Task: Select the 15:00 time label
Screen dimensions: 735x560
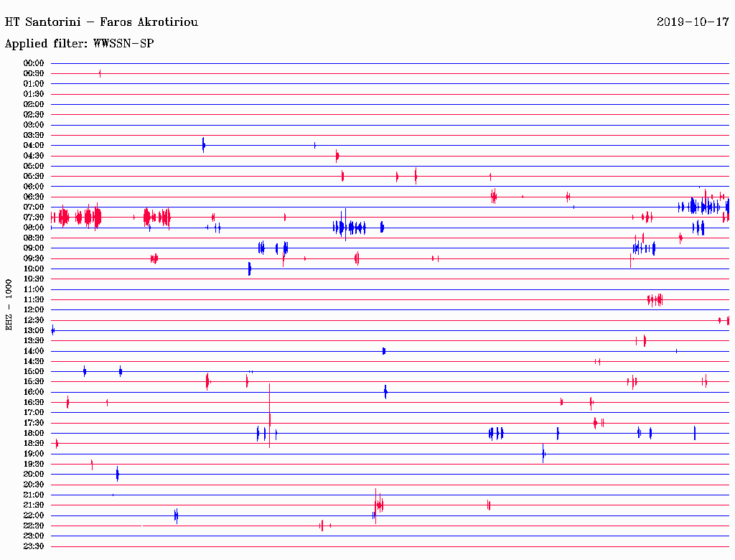Action: [33, 372]
